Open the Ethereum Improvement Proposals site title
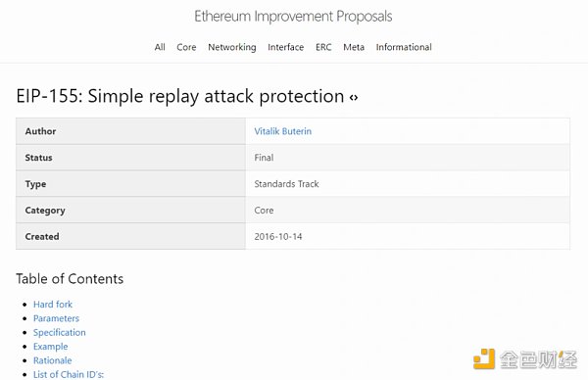The width and height of the screenshot is (588, 380). [x=293, y=17]
